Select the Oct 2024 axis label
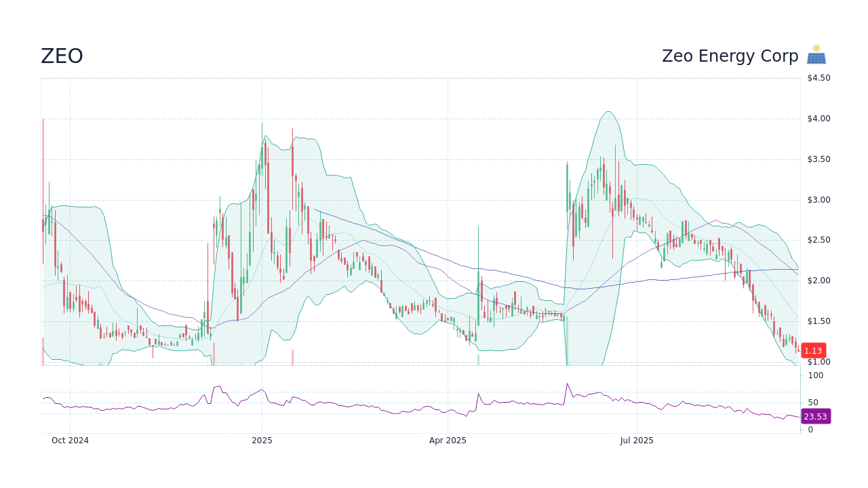 [70, 440]
